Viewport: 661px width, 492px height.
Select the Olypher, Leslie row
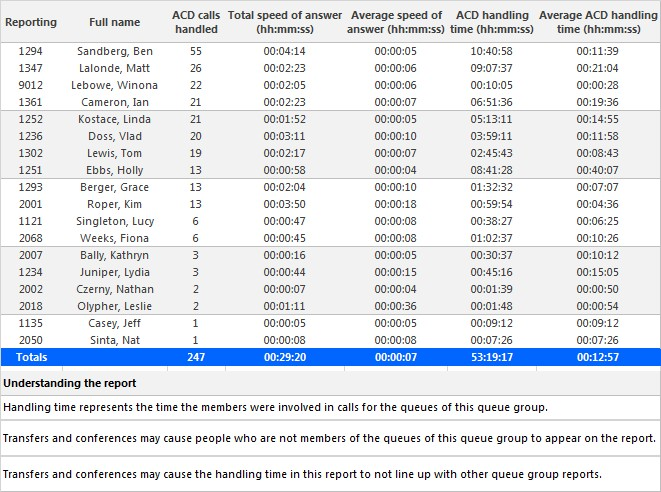click(330, 306)
